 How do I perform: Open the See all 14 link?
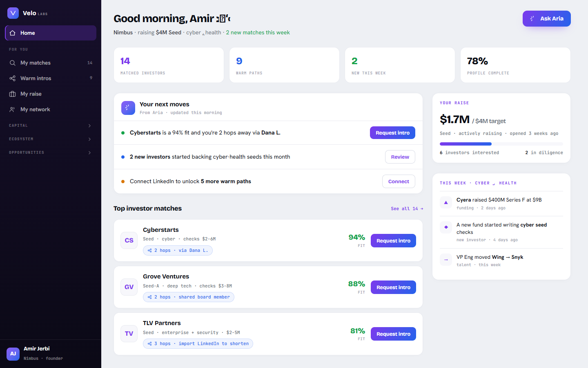point(407,209)
